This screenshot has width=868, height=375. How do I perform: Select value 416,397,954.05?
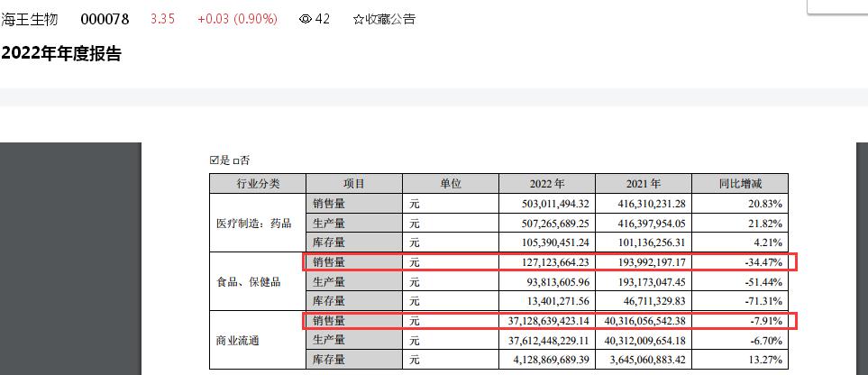(652, 224)
